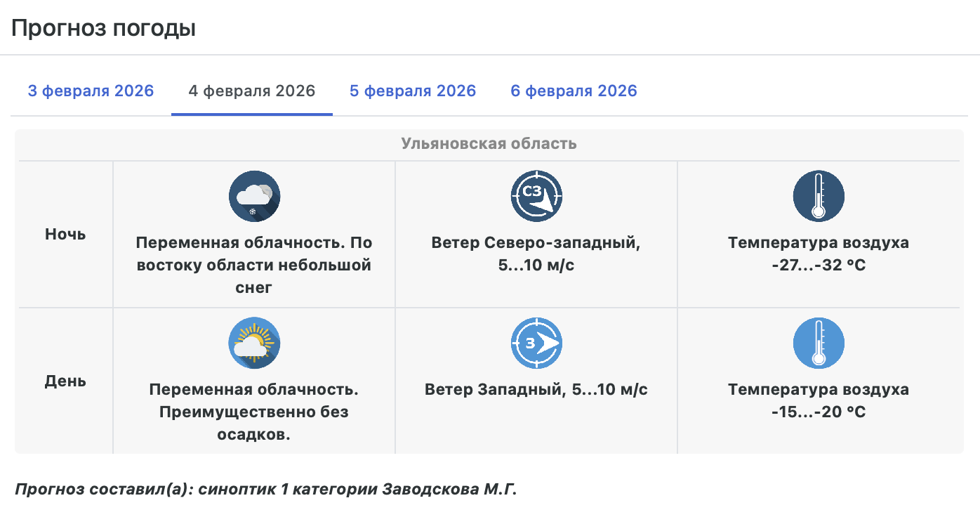Click the daytime sun and cloud icon

click(x=254, y=343)
